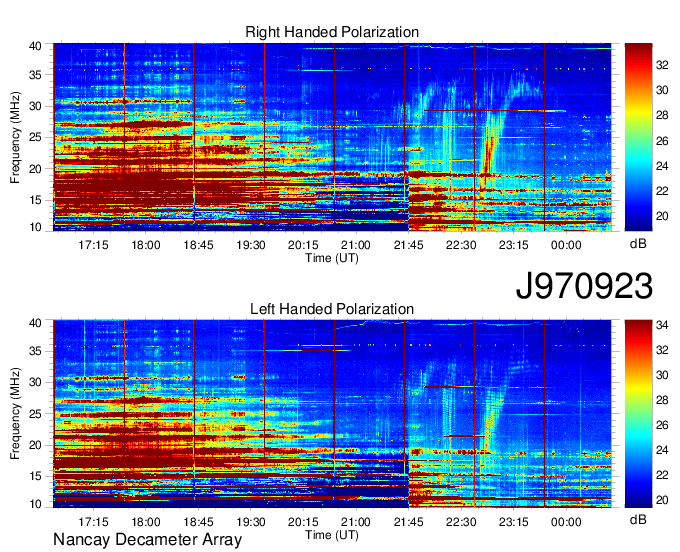Click the 00:00 time tick under Right Handed plot
This screenshot has width=680, height=552.
[566, 245]
